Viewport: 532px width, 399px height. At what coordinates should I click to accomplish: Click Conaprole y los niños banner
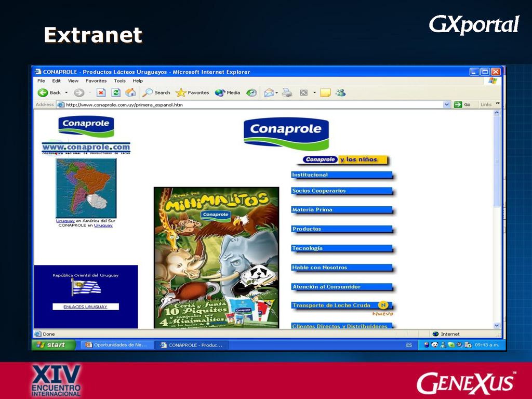[343, 160]
